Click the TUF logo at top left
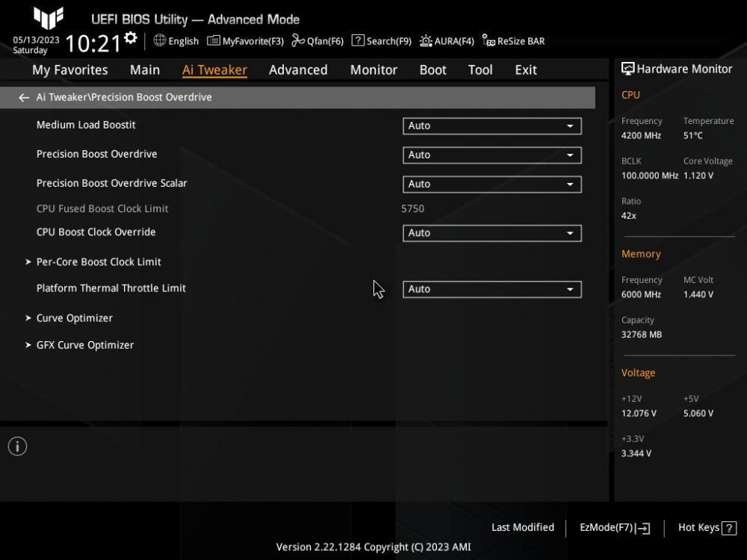747x560 pixels. pos(48,18)
